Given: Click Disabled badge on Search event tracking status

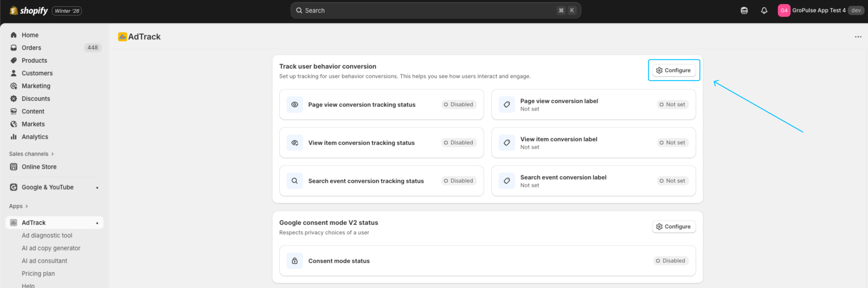Looking at the screenshot, I should tap(458, 181).
